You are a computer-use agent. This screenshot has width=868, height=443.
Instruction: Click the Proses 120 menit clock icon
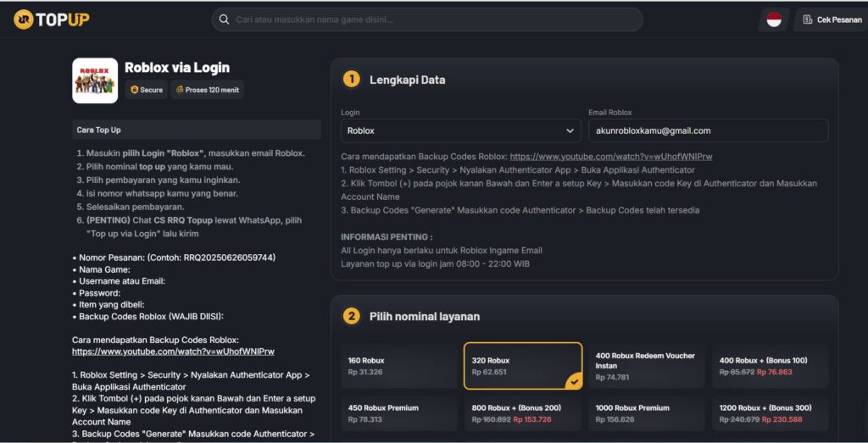coord(180,90)
